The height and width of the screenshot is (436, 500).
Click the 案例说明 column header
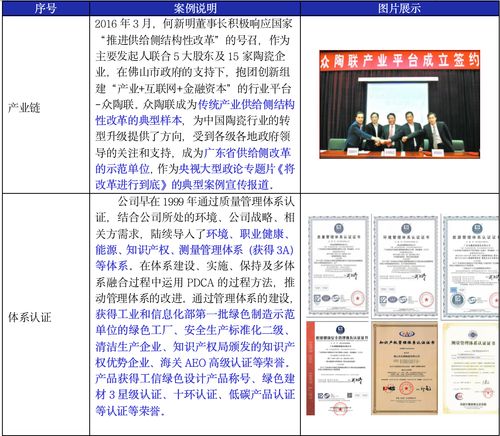pyautogui.click(x=195, y=8)
